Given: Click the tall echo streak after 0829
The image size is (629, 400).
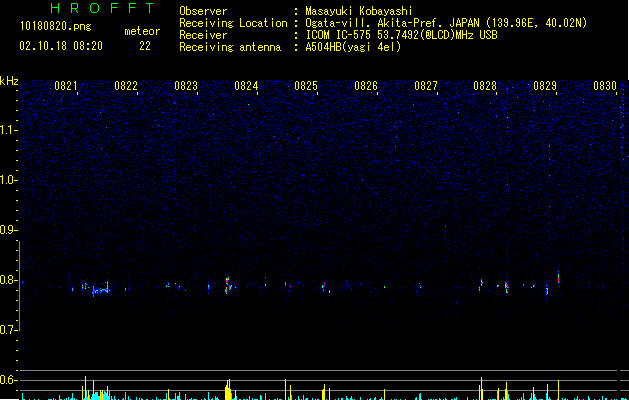Looking at the screenshot, I should click(558, 277).
